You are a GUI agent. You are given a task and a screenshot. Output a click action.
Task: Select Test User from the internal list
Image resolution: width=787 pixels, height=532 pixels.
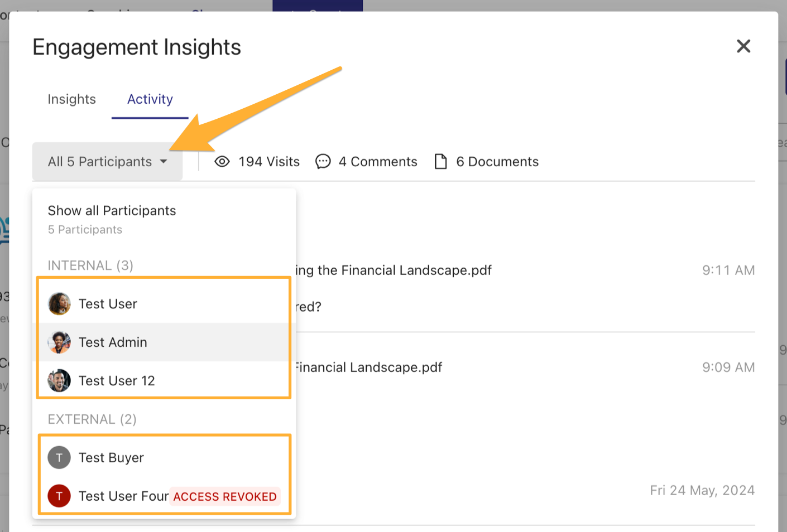(x=108, y=304)
